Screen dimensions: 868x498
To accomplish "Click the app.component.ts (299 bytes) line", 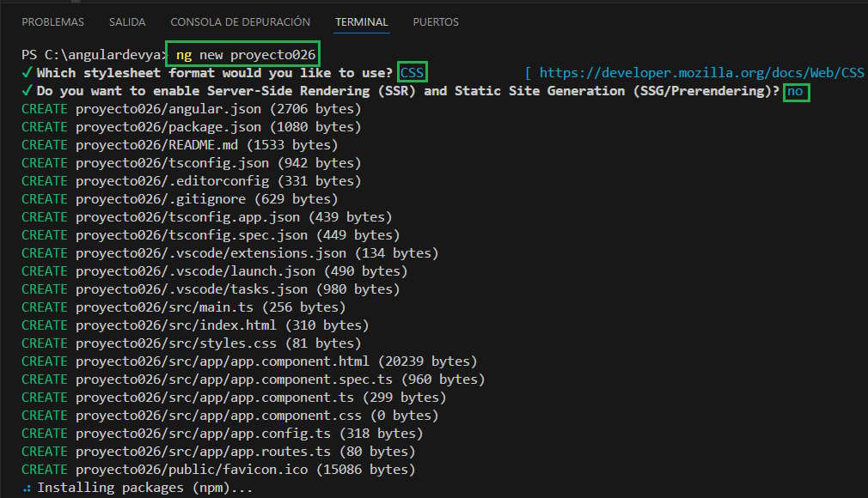I will 234,398.
